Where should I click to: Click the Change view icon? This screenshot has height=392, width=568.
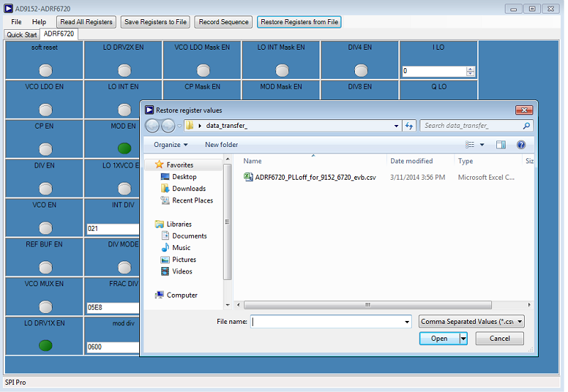coord(469,145)
